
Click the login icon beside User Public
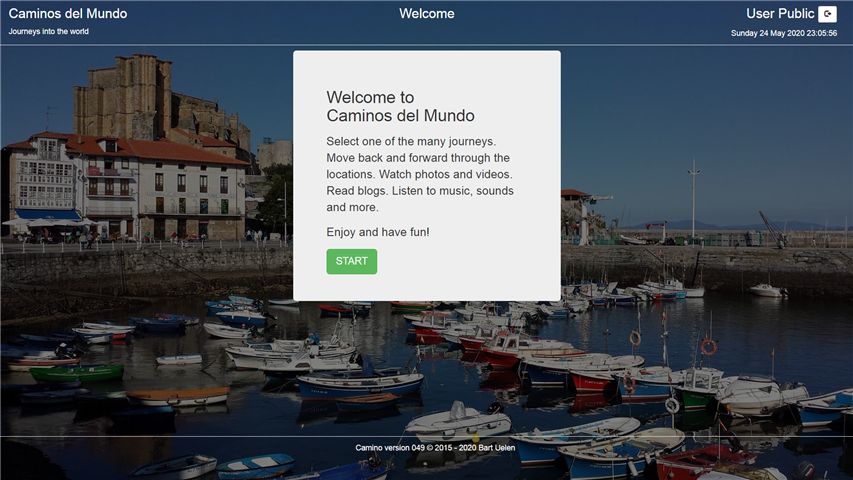tap(827, 14)
